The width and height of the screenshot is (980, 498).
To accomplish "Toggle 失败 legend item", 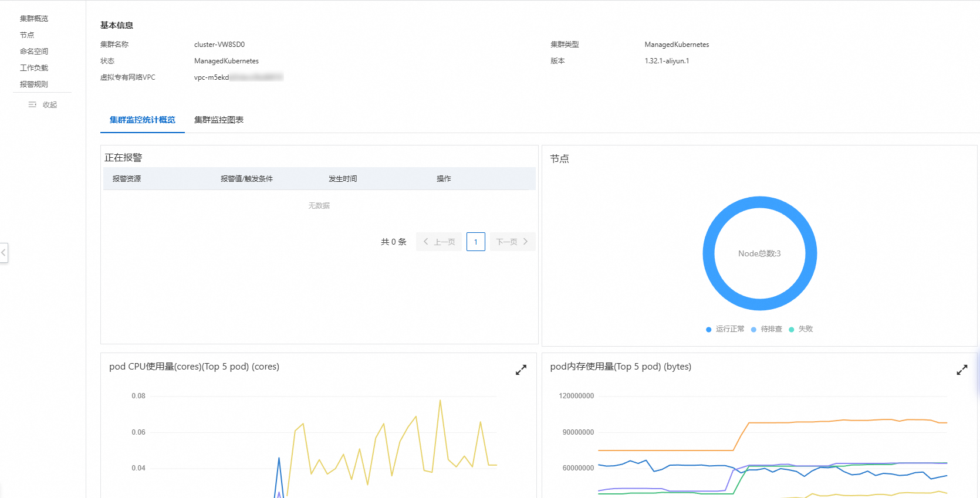I will [801, 329].
